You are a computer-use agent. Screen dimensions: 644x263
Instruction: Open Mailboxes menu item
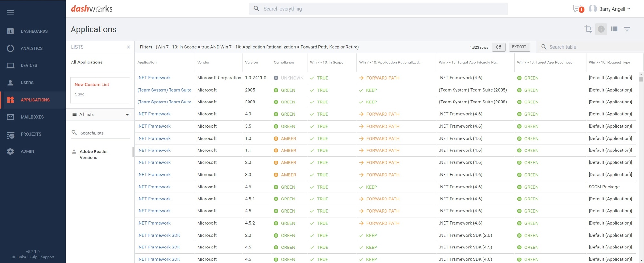coord(32,117)
